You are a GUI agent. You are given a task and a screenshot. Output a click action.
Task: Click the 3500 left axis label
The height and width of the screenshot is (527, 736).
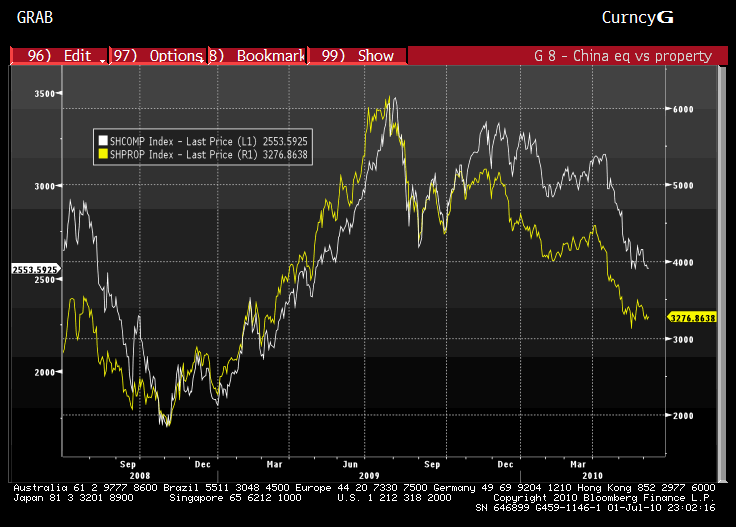point(45,93)
